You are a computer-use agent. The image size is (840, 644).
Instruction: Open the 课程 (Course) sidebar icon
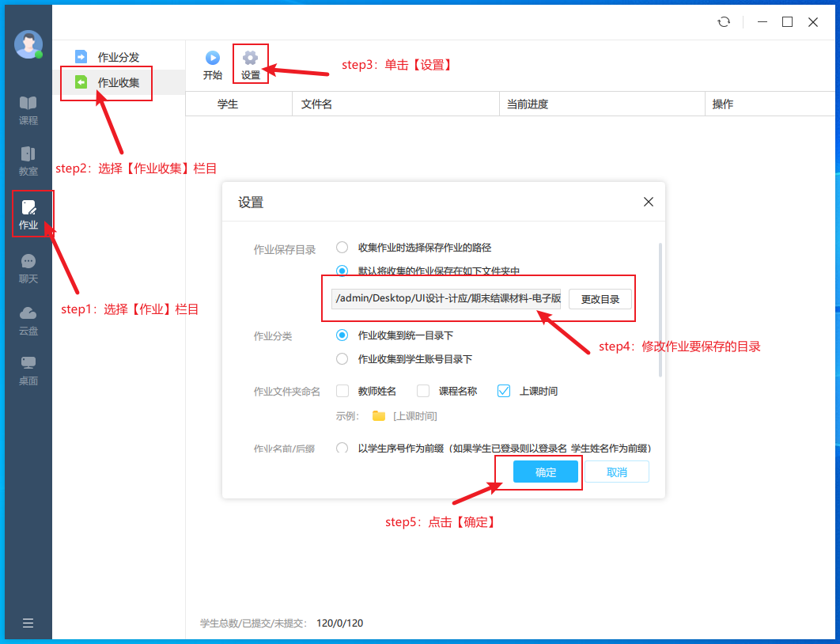[28, 110]
